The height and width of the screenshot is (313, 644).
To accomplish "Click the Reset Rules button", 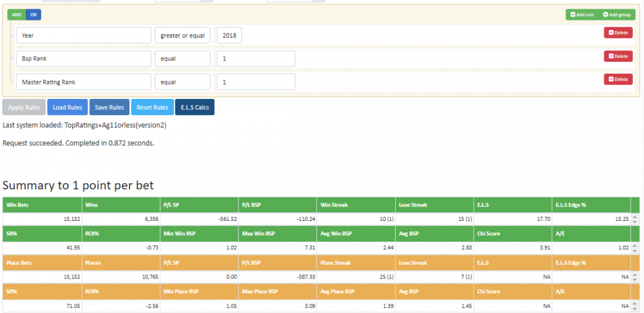I will pos(152,108).
